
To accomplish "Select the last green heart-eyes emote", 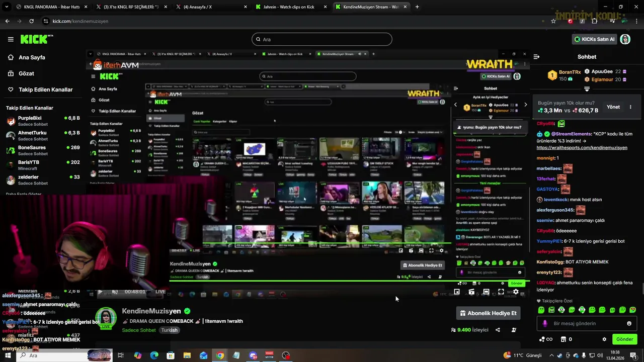I will [x=632, y=310].
